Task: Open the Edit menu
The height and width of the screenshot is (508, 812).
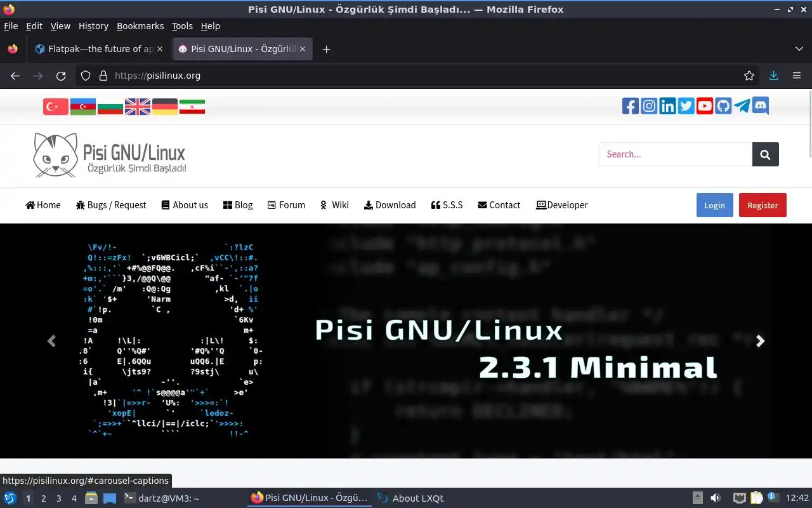Action: click(34, 26)
